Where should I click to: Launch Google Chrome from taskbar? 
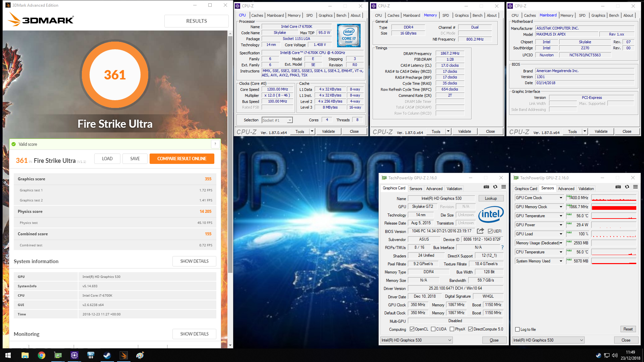click(x=42, y=355)
